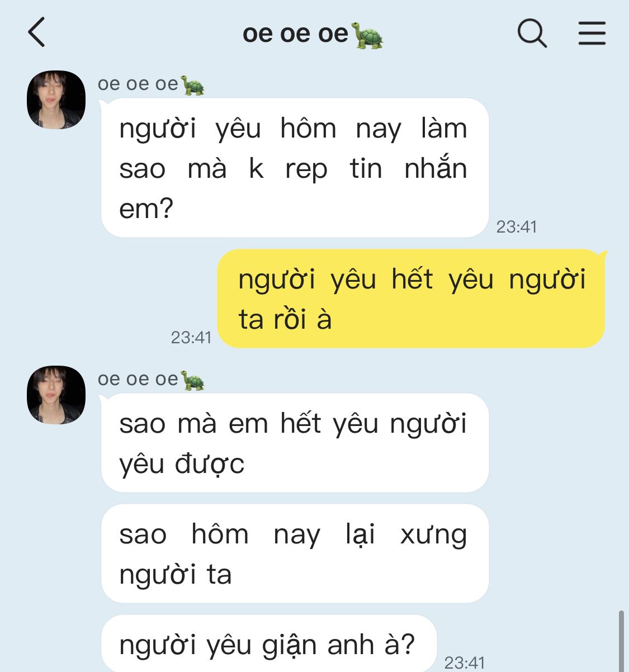Tap the back arrow icon

coord(37,32)
